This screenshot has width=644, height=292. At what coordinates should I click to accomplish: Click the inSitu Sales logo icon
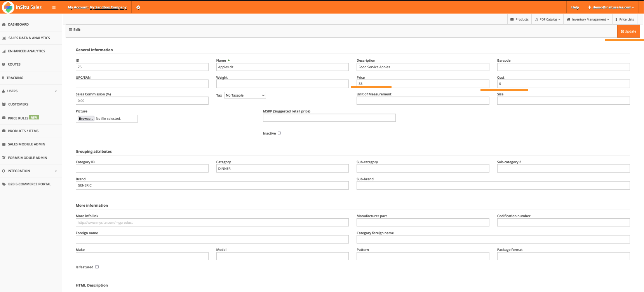8,7
